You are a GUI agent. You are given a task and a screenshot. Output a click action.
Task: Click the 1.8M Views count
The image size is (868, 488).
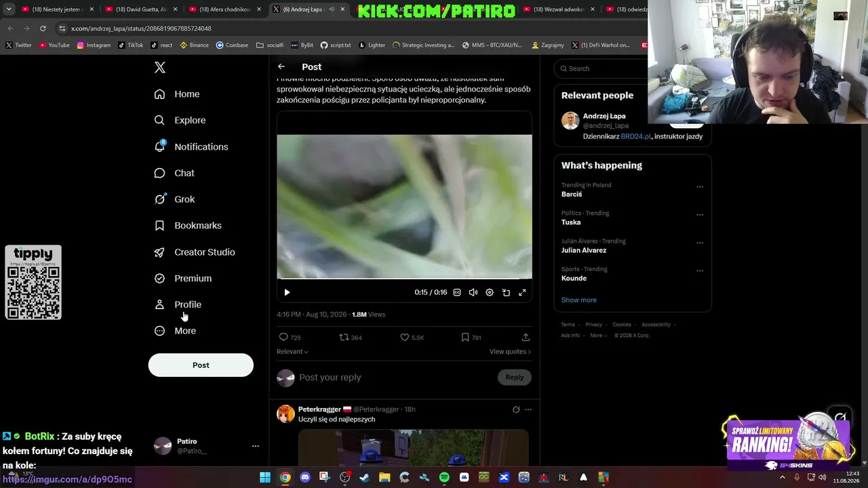[x=368, y=314]
